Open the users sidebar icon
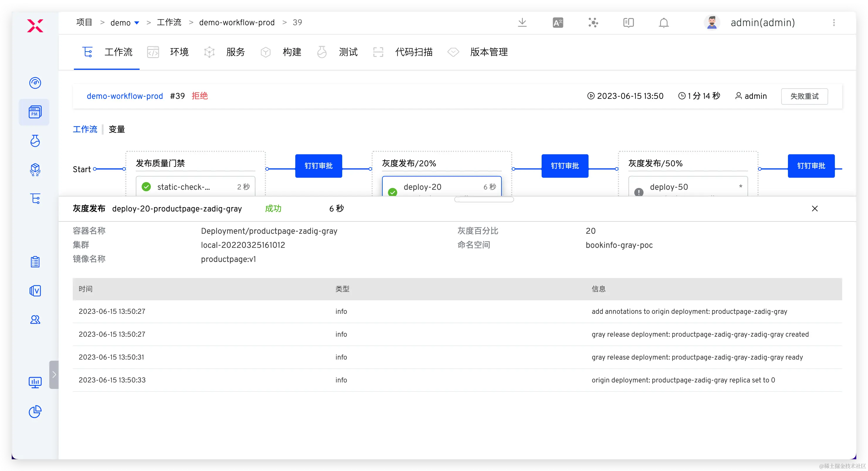Screen dimensions: 868x471 [35, 319]
